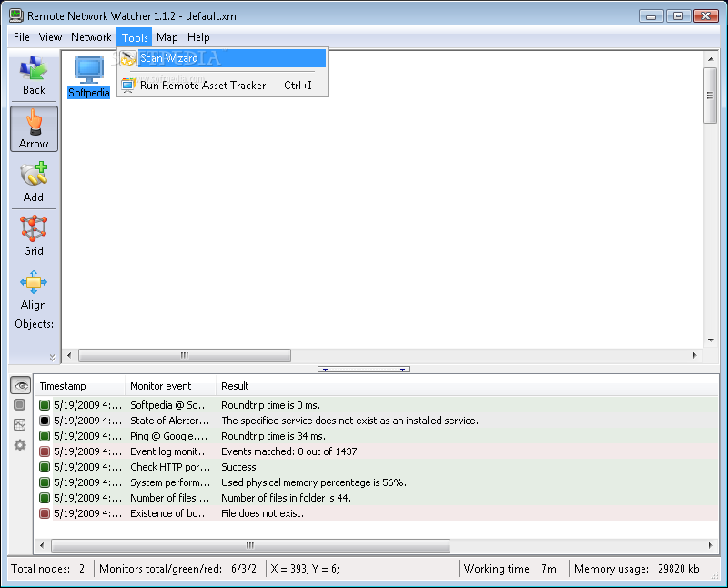The width and height of the screenshot is (728, 588).
Task: Collapse the log panel via splitter handle
Action: click(363, 370)
